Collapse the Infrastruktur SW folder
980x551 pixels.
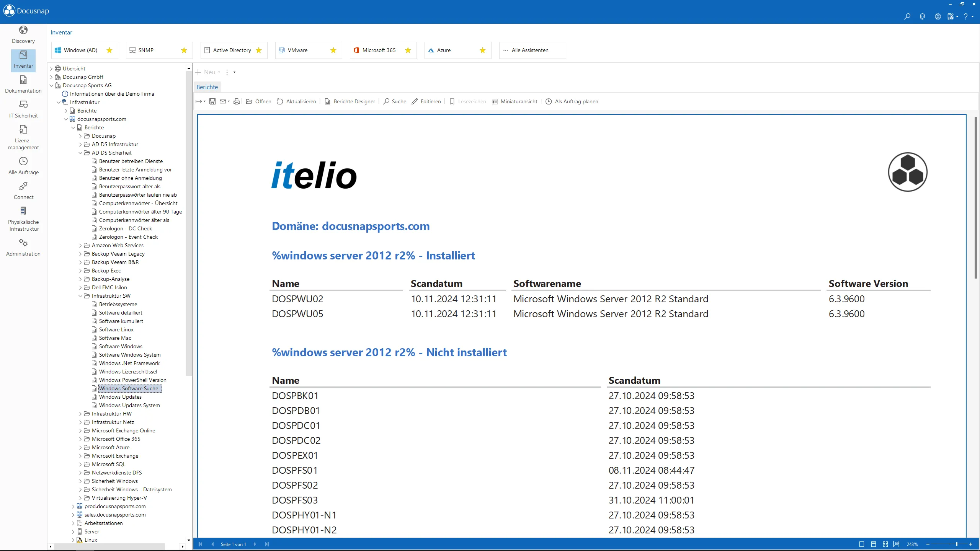(x=80, y=296)
